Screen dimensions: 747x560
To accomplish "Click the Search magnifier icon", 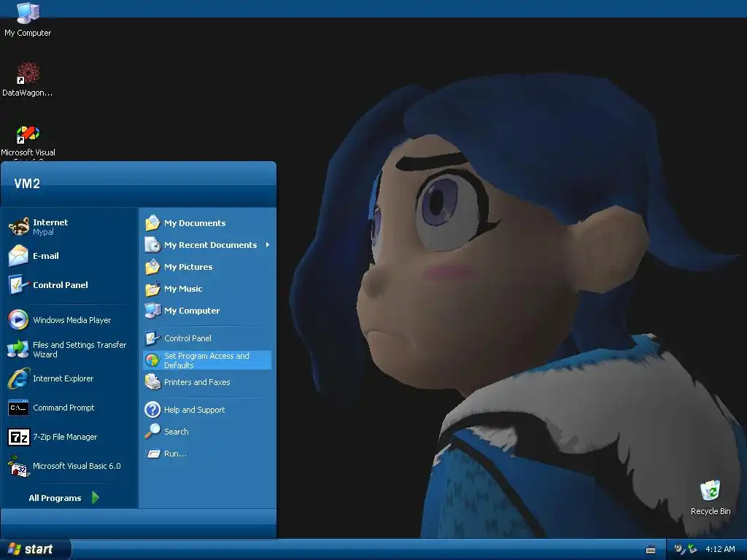I will coord(152,432).
